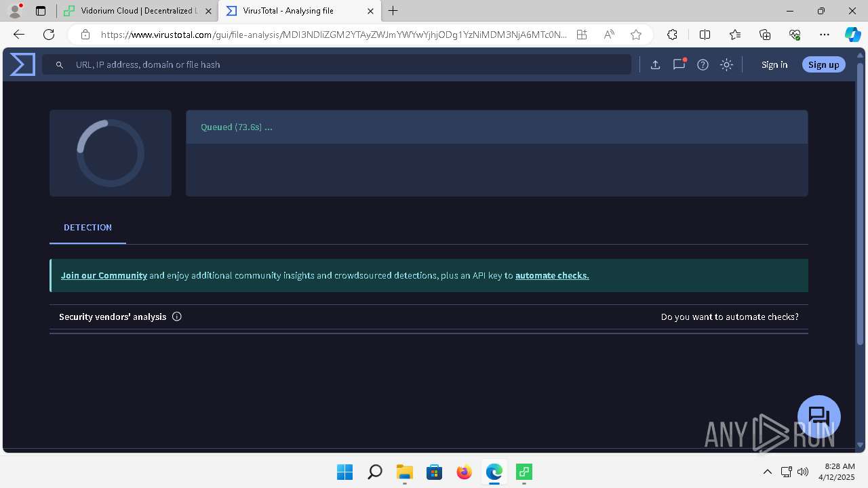Close the VirusTotal tab

[370, 11]
